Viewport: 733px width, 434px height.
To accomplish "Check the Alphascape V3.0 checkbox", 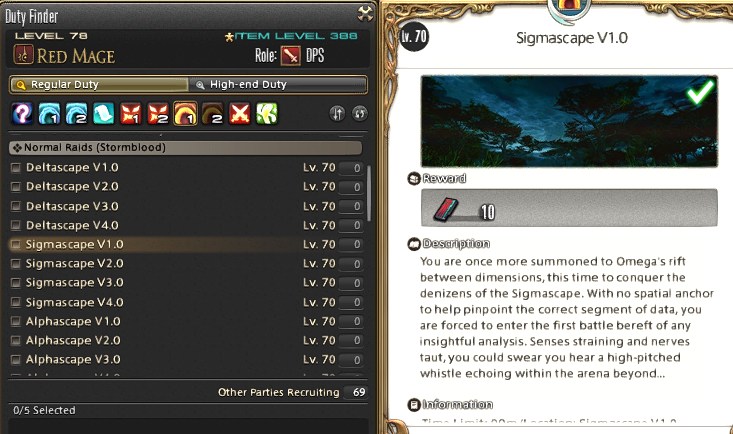I will point(16,360).
